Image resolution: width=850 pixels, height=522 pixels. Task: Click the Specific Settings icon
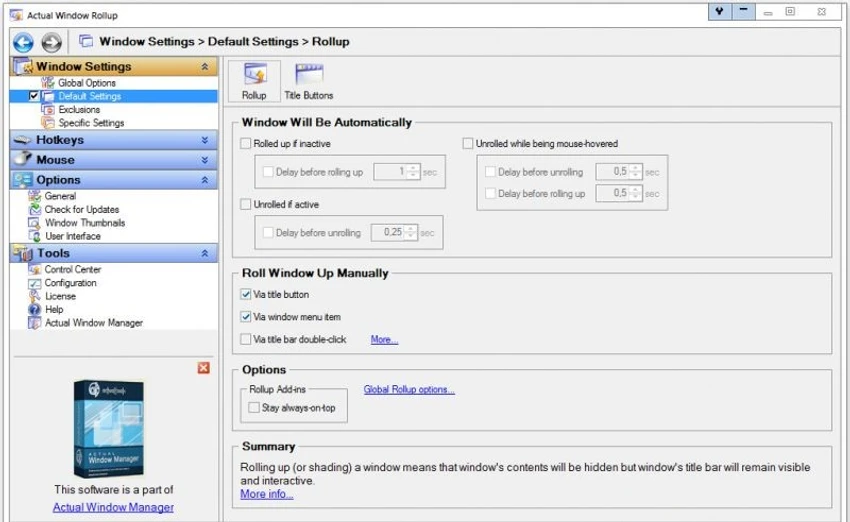tap(48, 123)
